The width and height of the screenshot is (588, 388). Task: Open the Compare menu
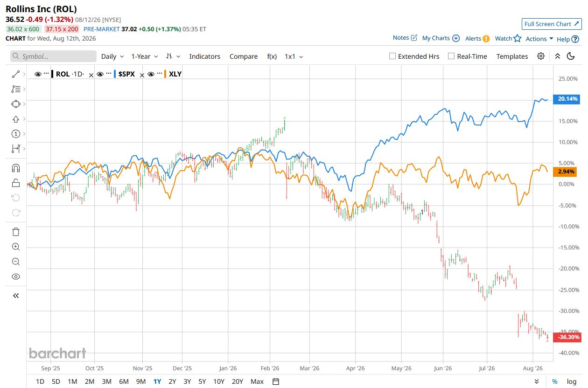tap(244, 56)
